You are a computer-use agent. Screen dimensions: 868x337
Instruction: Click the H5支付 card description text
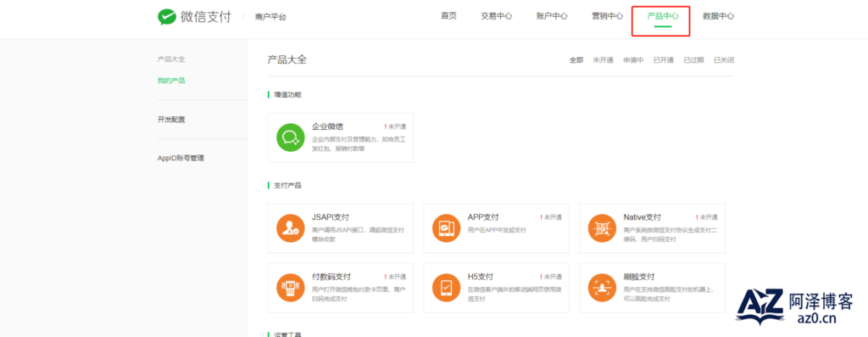click(515, 294)
